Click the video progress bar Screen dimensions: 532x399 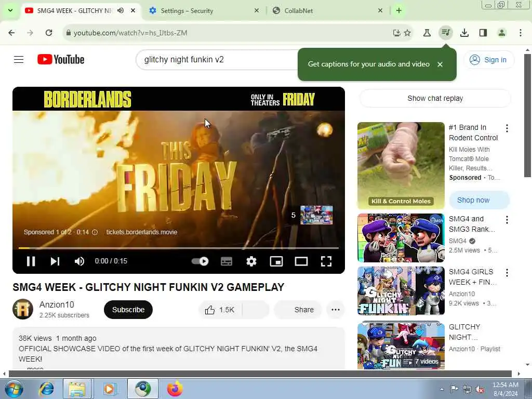(x=179, y=248)
